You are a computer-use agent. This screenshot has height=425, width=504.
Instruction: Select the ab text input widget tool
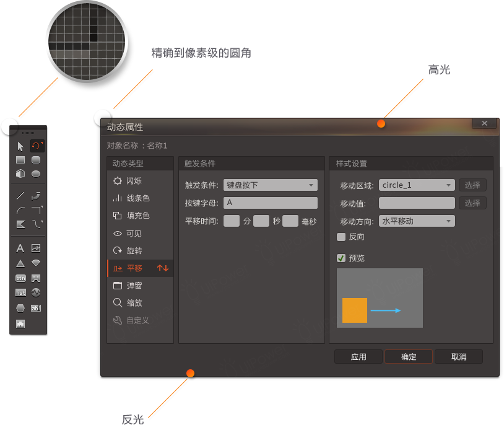pos(36,308)
